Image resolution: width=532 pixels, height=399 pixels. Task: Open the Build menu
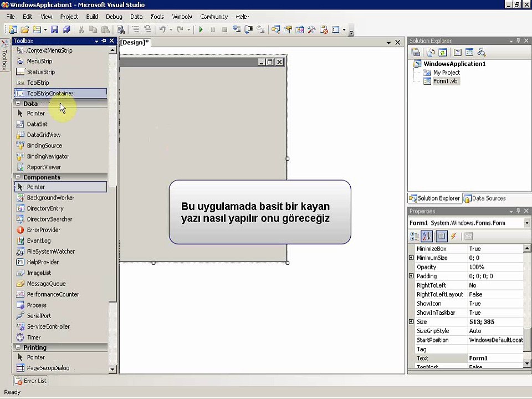point(92,17)
